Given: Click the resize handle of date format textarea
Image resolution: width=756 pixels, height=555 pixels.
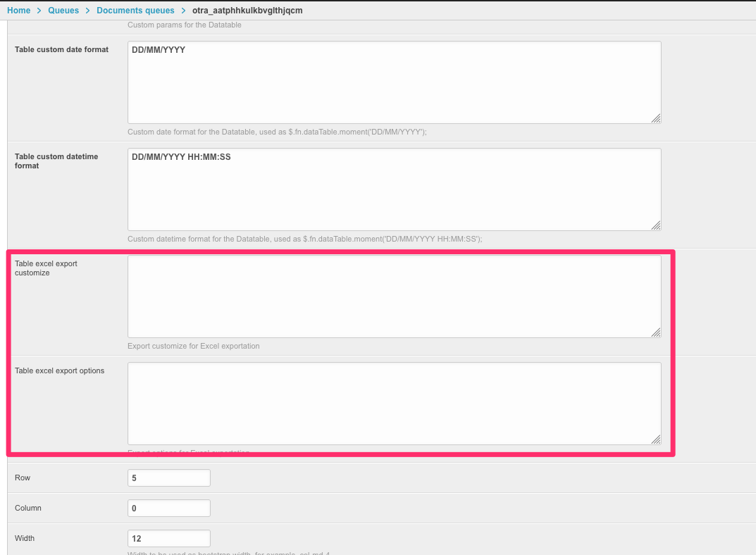Looking at the screenshot, I should pos(656,119).
